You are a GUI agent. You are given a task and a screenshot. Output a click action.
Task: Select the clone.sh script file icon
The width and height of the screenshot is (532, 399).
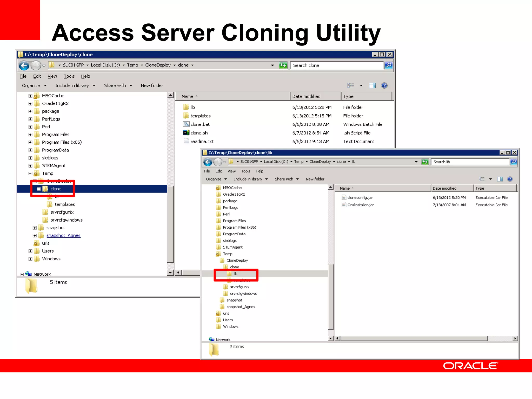186,133
